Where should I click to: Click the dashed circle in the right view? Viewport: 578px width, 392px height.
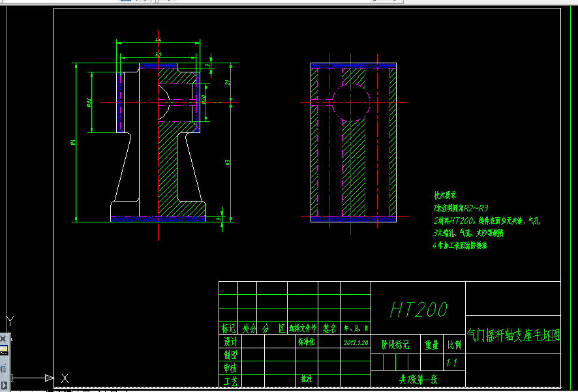(x=350, y=103)
